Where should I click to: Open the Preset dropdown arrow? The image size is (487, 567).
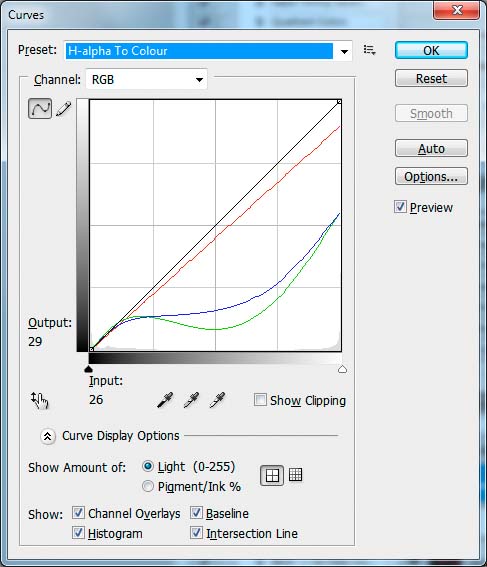344,51
